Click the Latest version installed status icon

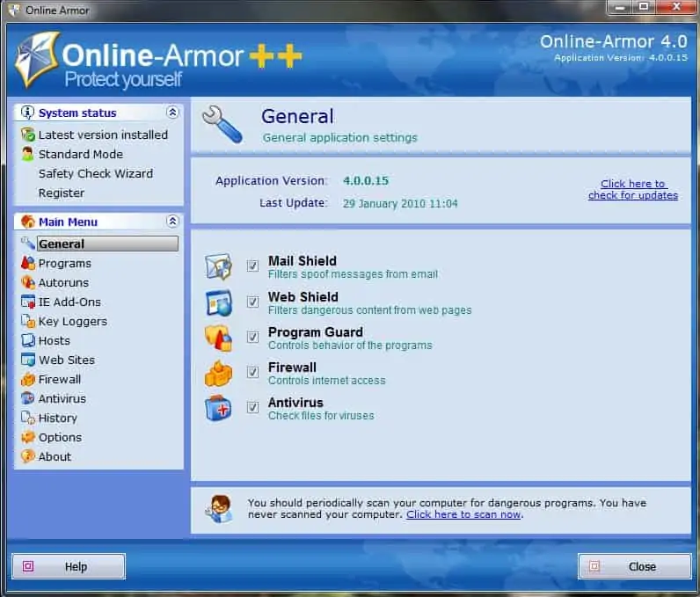point(27,135)
